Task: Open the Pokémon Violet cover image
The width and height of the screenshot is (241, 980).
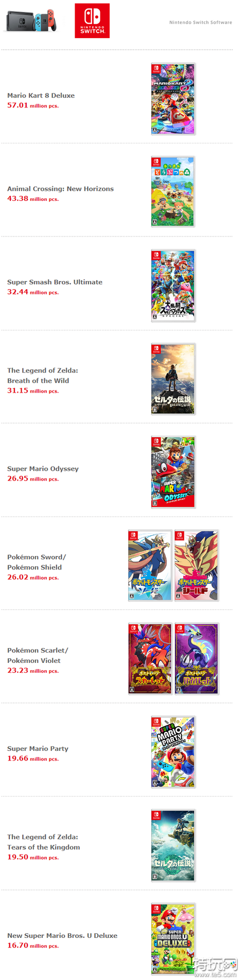Action: coord(197,659)
